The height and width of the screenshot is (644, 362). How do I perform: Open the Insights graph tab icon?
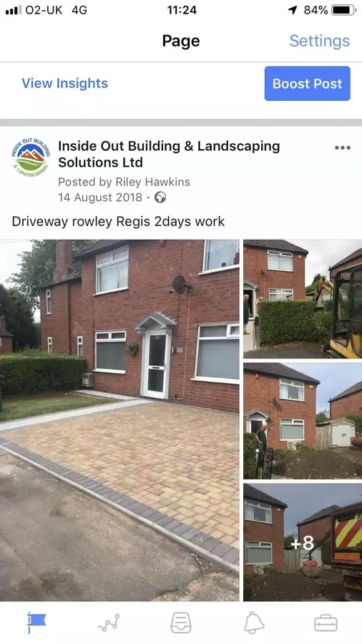tap(109, 623)
